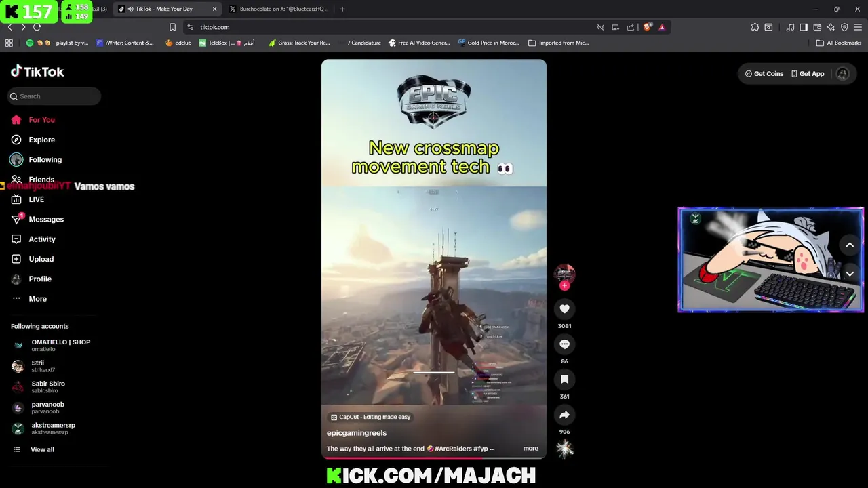Open the Brave Wallet icon
868x488 pixels.
click(x=817, y=27)
